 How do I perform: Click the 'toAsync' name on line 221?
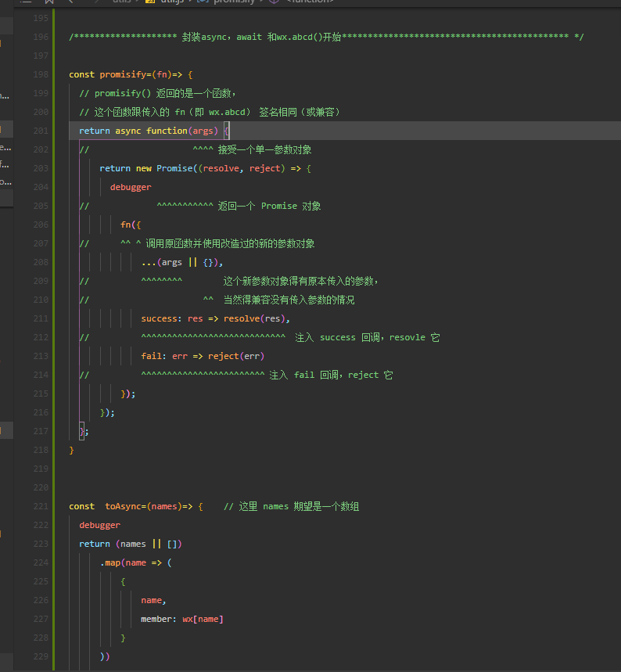123,506
